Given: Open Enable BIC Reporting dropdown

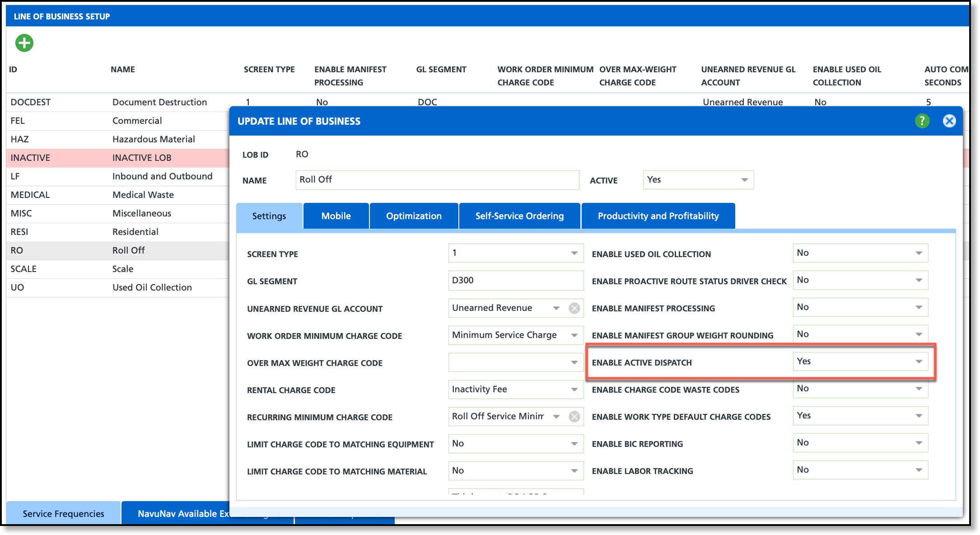Looking at the screenshot, I should [x=919, y=443].
